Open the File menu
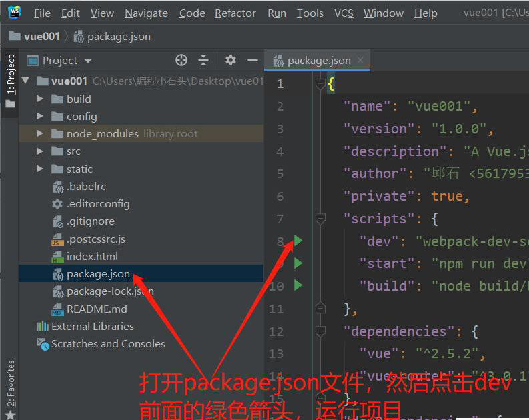 [42, 13]
